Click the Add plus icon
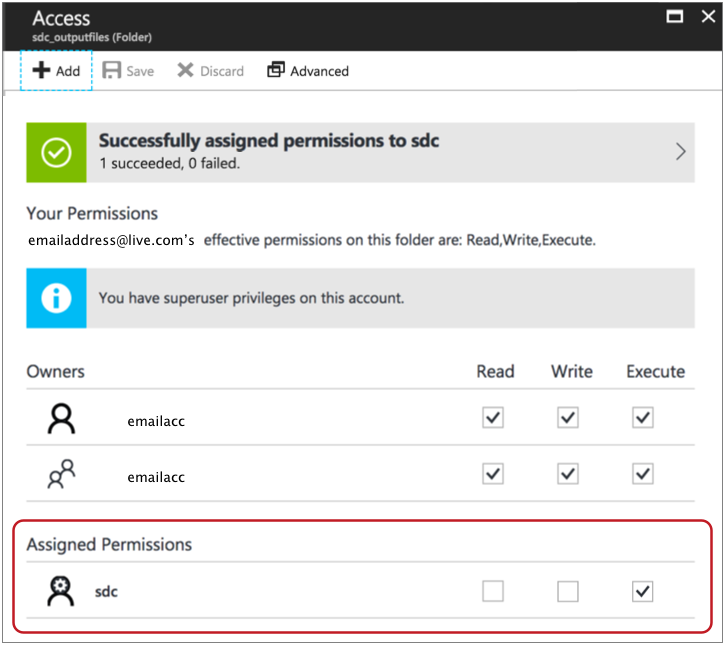The width and height of the screenshot is (725, 645). pos(41,71)
